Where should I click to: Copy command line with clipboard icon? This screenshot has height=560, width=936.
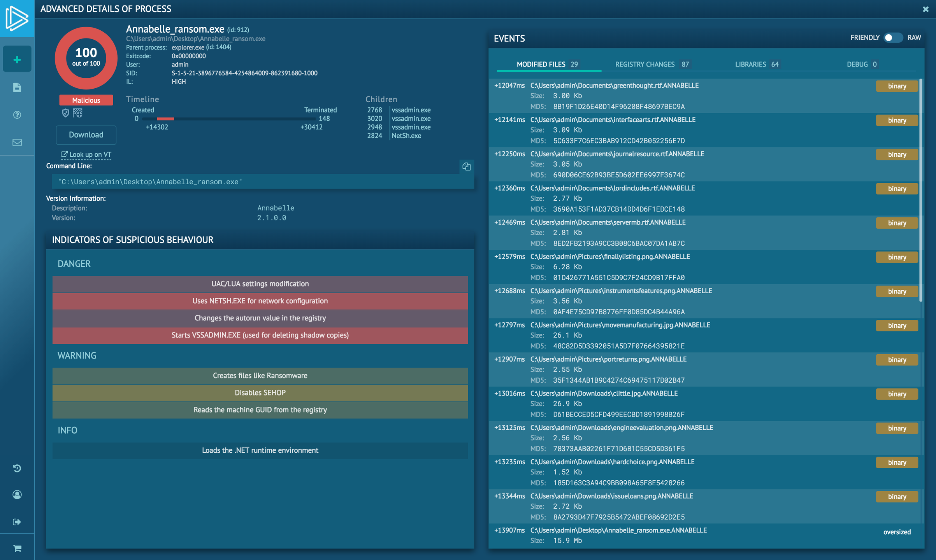(x=466, y=166)
